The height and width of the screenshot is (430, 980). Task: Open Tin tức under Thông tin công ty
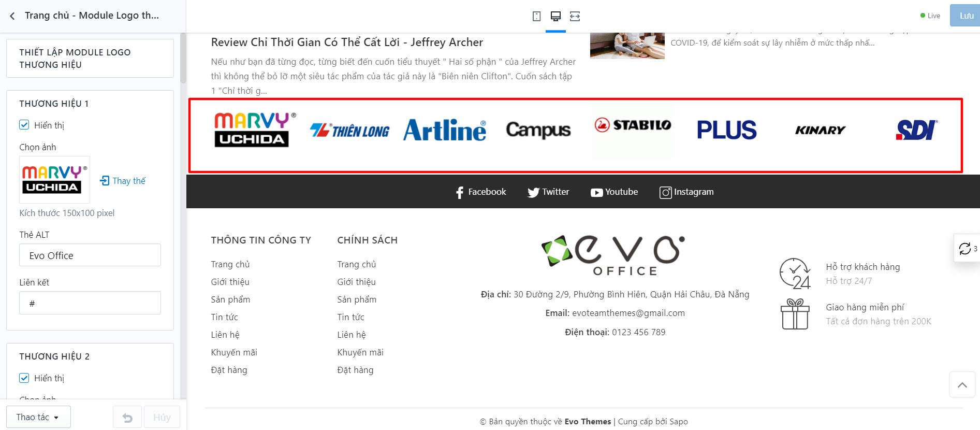pos(224,317)
